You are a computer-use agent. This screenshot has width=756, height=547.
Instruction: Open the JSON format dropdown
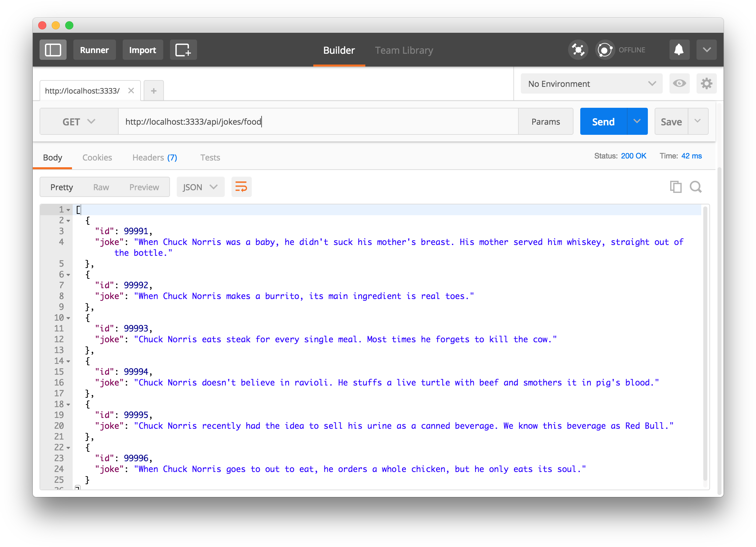tap(200, 187)
